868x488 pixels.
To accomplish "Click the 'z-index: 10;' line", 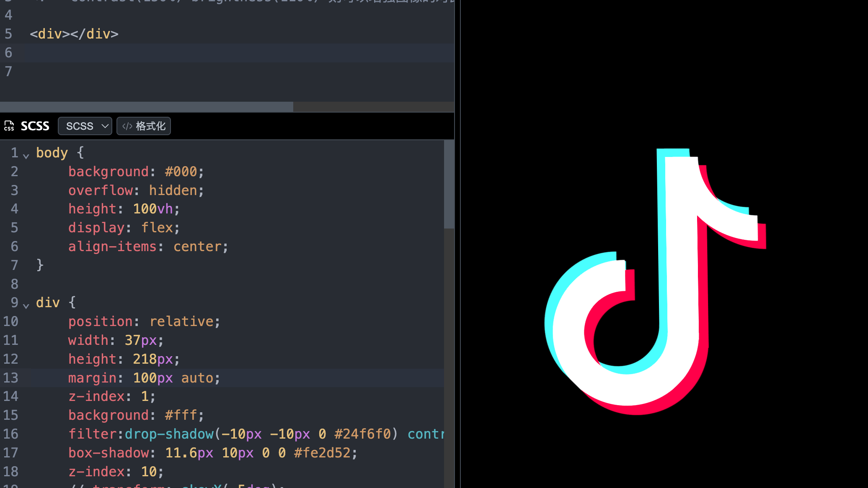I will point(116,472).
